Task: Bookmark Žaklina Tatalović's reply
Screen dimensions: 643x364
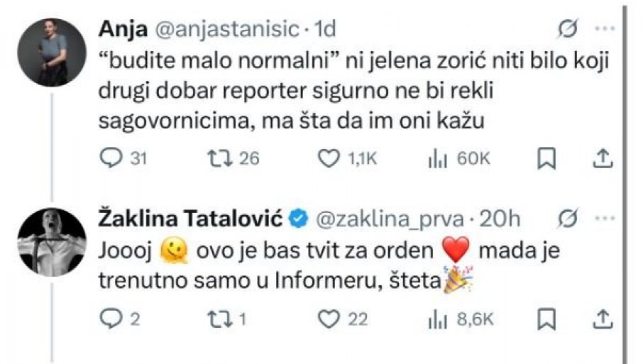Action: pyautogui.click(x=546, y=320)
